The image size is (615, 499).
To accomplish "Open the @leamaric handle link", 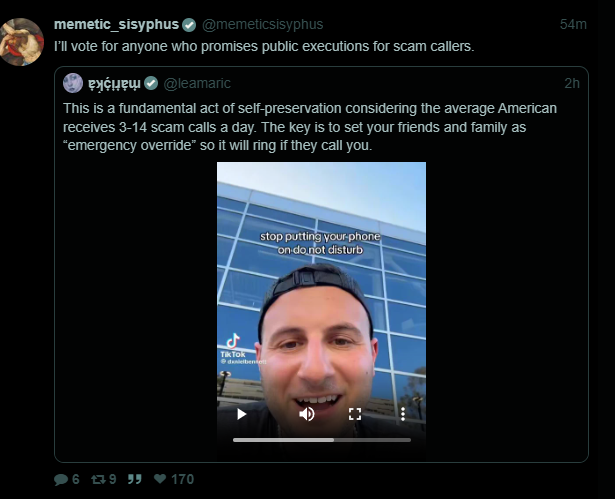I will click(x=197, y=83).
